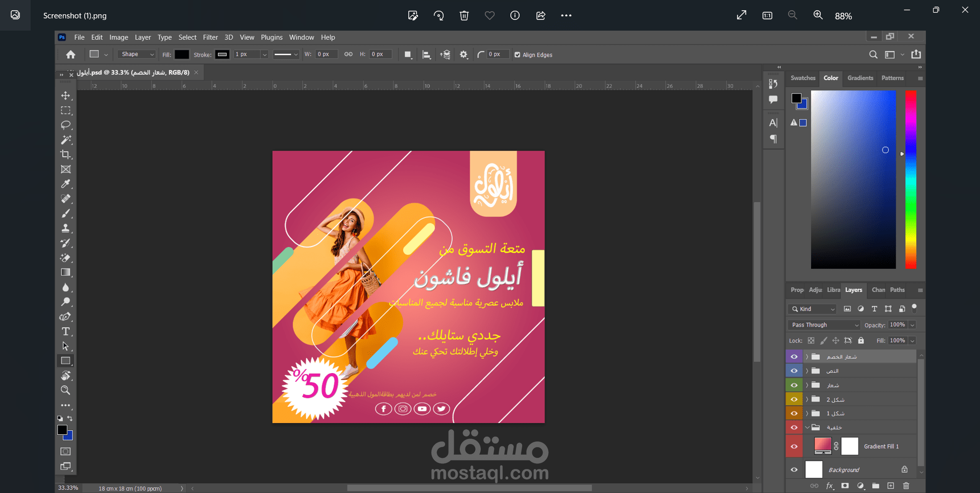The width and height of the screenshot is (980, 493).
Task: Select the Horizontal Type tool
Action: (66, 332)
